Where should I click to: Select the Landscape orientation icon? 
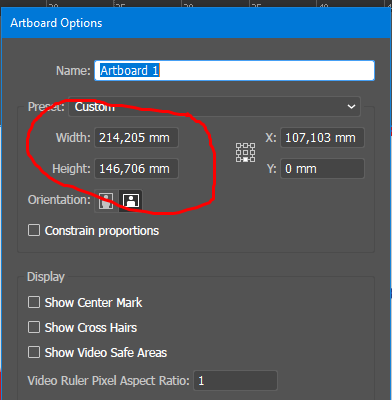click(131, 201)
